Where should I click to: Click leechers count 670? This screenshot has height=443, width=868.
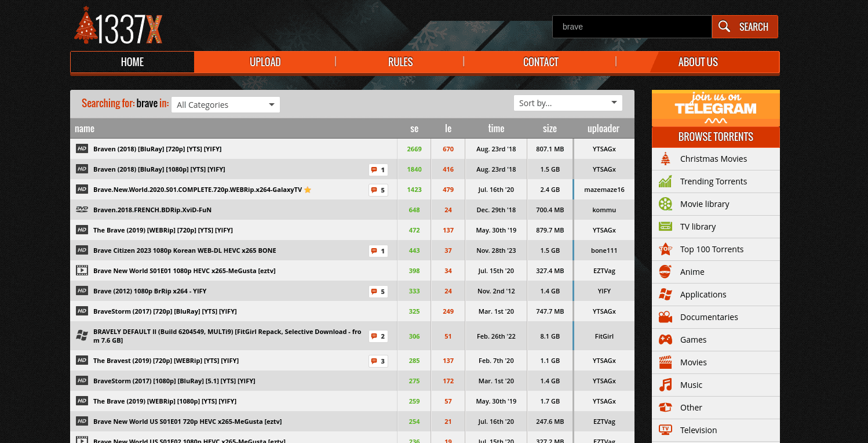(x=448, y=149)
